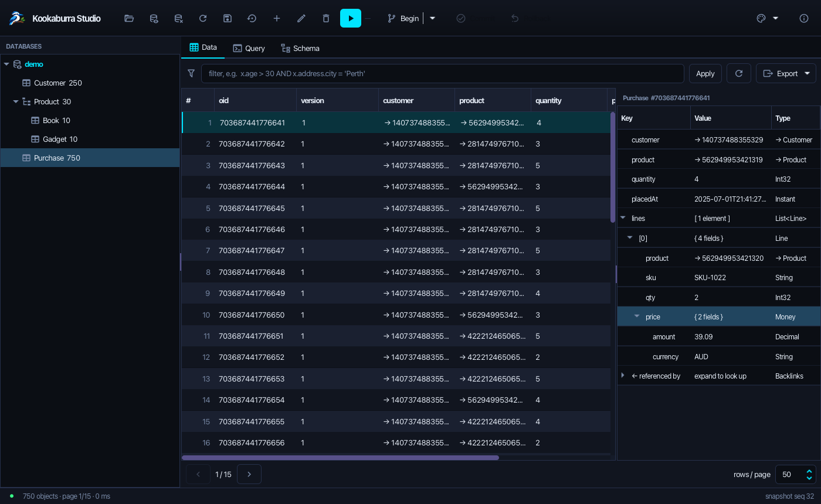Open the dropdown arrow next to Begin

click(433, 18)
